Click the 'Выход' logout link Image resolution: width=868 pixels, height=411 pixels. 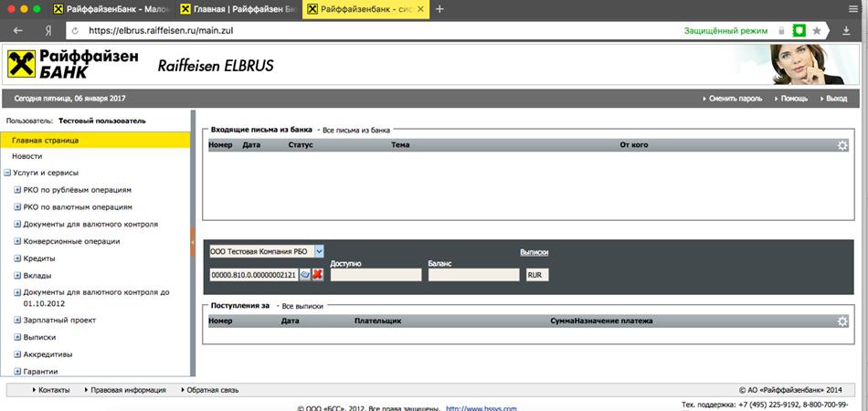pos(836,99)
